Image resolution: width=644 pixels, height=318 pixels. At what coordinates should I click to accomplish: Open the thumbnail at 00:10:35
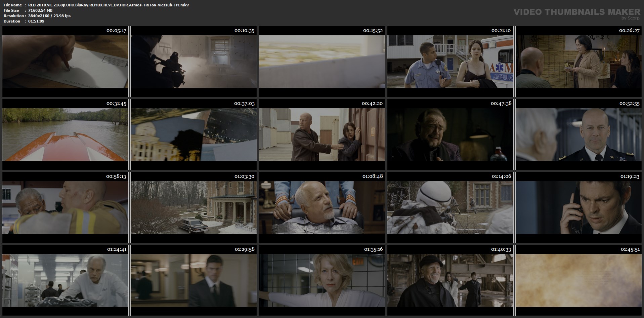click(194, 62)
